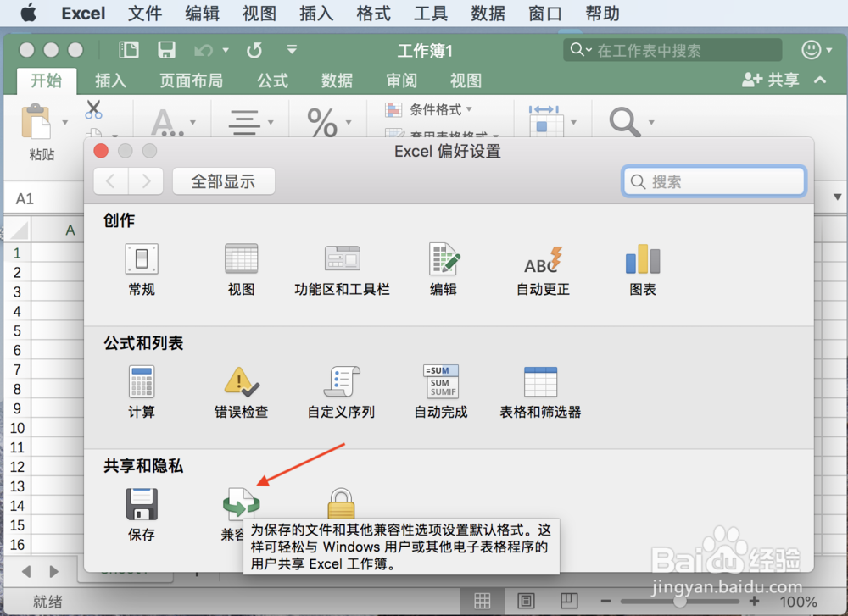Switch to normal grid view in status bar
848x616 pixels.
tap(483, 601)
